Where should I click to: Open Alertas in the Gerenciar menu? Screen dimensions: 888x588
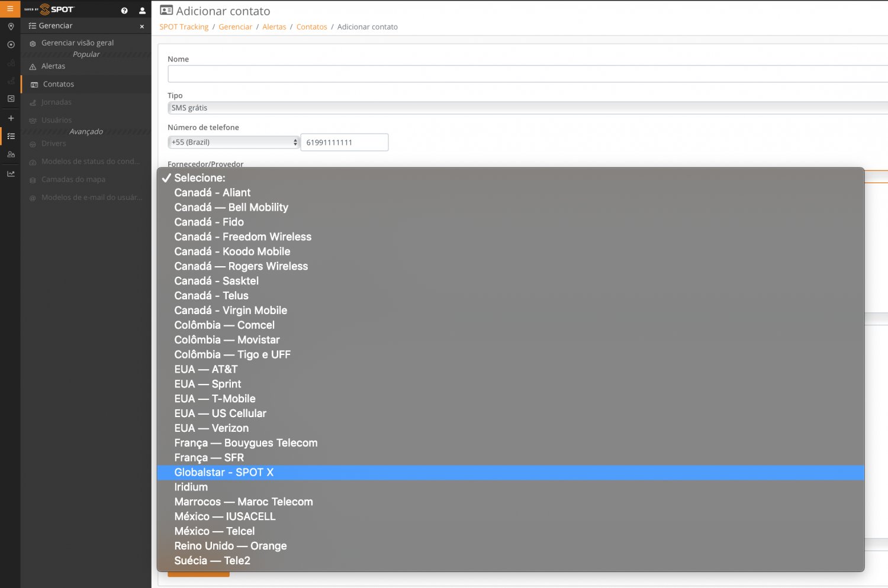click(x=53, y=67)
